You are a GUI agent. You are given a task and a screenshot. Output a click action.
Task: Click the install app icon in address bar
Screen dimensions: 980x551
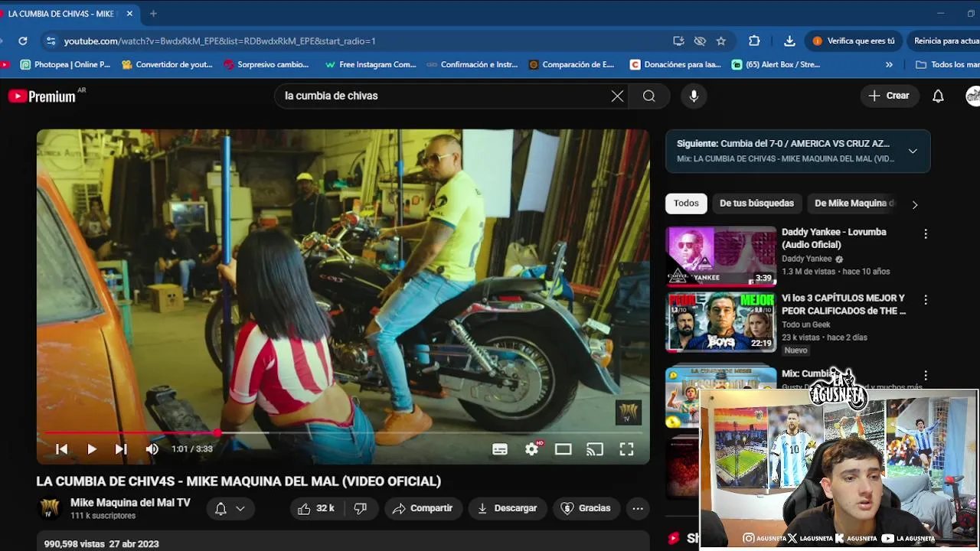tap(678, 41)
